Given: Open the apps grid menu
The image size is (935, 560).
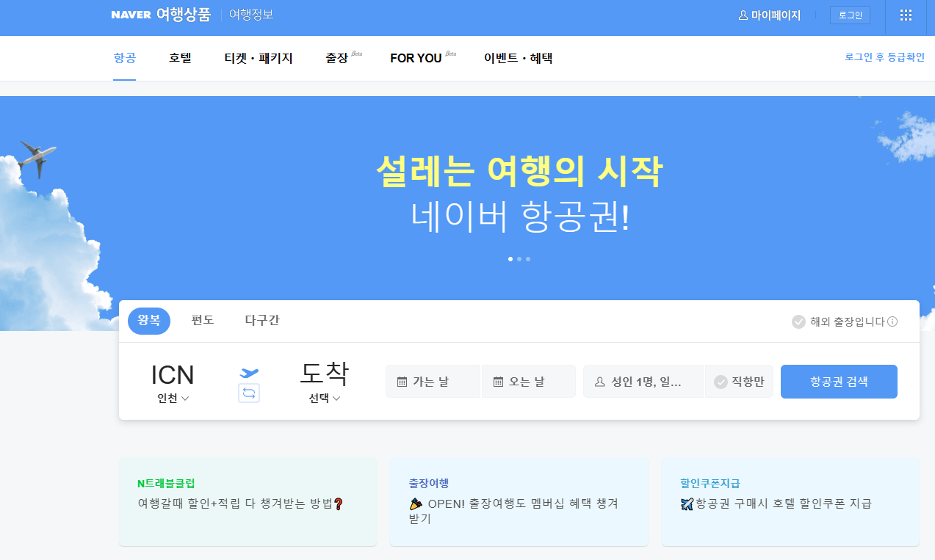Looking at the screenshot, I should pos(906,15).
